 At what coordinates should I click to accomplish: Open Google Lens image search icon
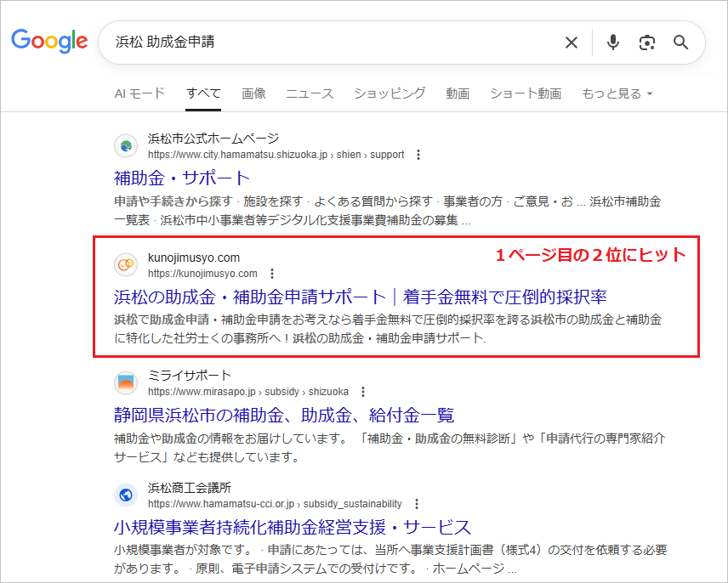[x=647, y=42]
